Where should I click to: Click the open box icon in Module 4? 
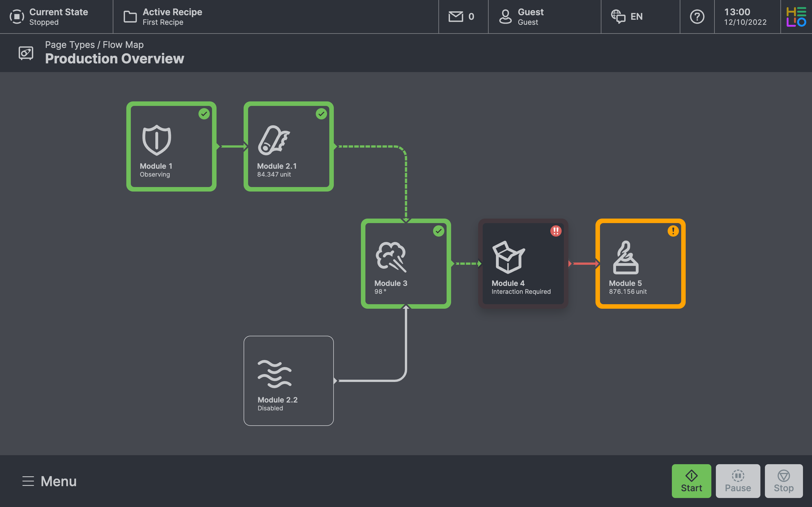coord(508,257)
